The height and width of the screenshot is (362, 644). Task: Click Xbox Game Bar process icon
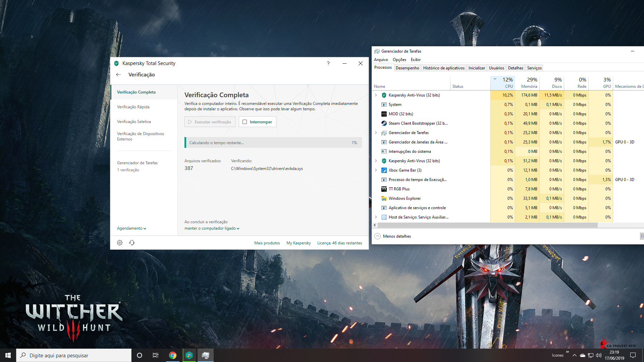click(384, 170)
